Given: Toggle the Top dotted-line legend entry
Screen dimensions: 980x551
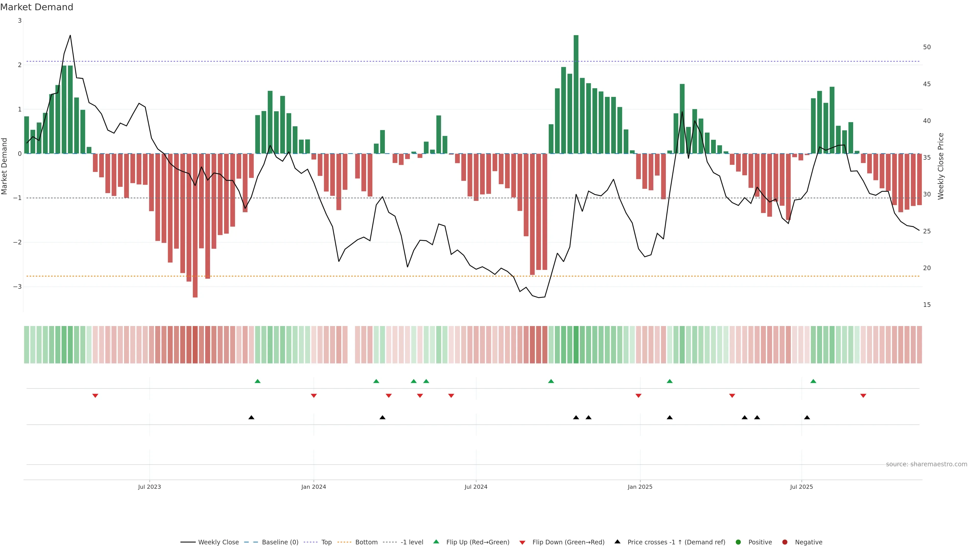Looking at the screenshot, I should pos(326,542).
